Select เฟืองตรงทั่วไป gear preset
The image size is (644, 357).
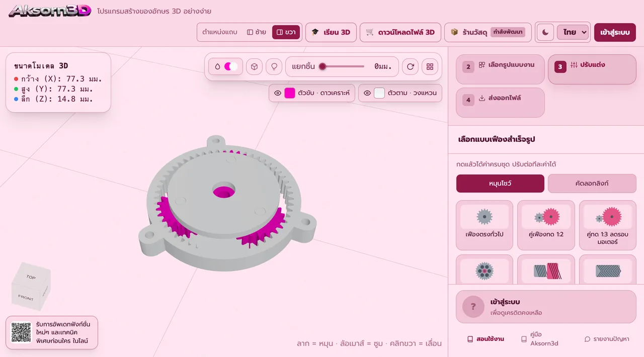(485, 225)
